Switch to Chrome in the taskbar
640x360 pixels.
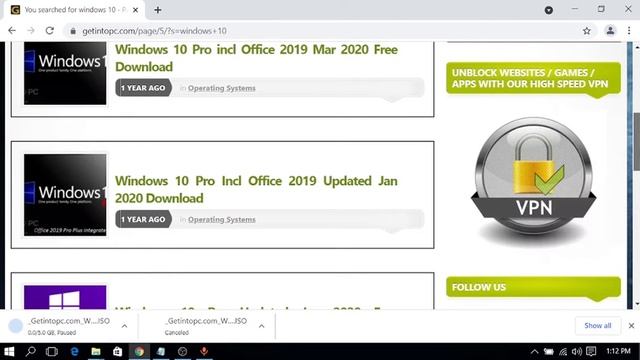[x=139, y=351]
